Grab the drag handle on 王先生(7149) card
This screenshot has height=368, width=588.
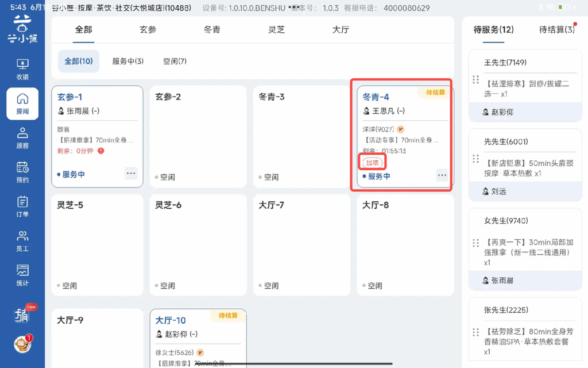[x=475, y=79]
